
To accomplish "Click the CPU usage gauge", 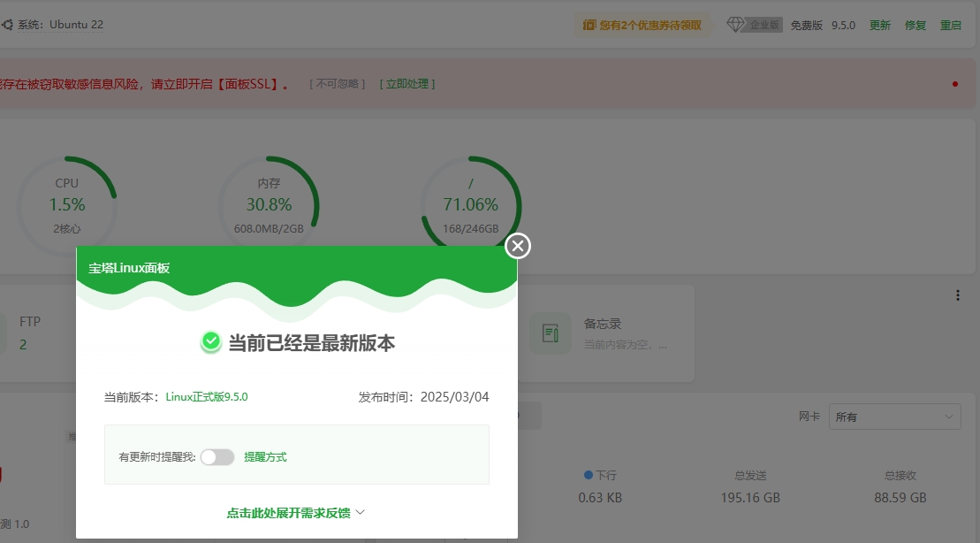I will [67, 206].
